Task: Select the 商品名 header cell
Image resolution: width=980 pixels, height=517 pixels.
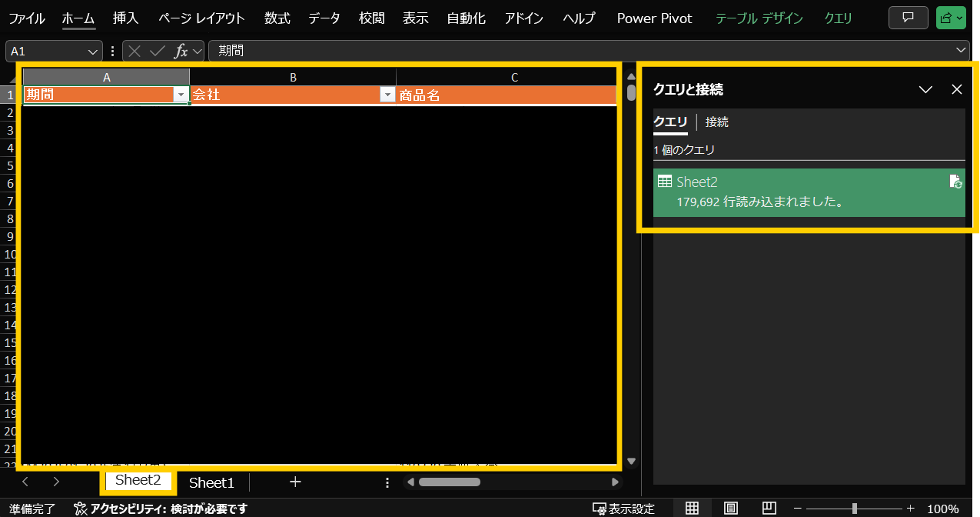Action: pos(507,95)
